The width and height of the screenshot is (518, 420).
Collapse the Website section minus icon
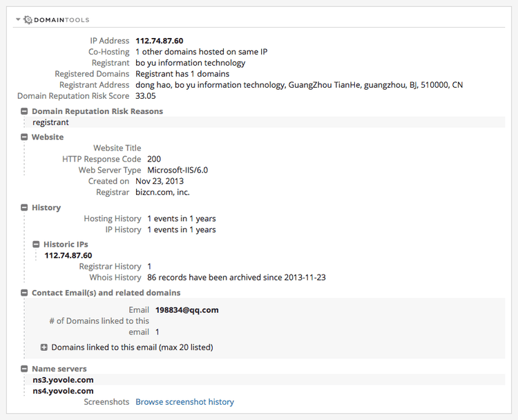pos(24,137)
